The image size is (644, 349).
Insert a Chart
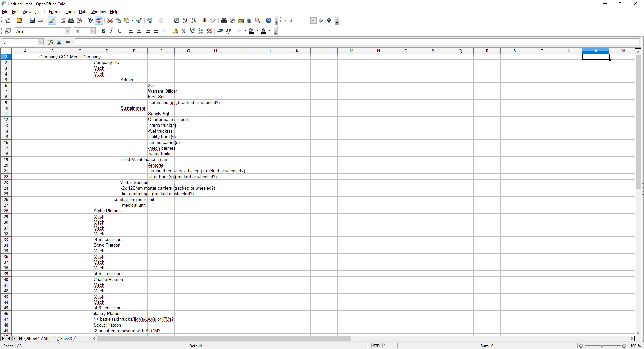click(x=205, y=20)
